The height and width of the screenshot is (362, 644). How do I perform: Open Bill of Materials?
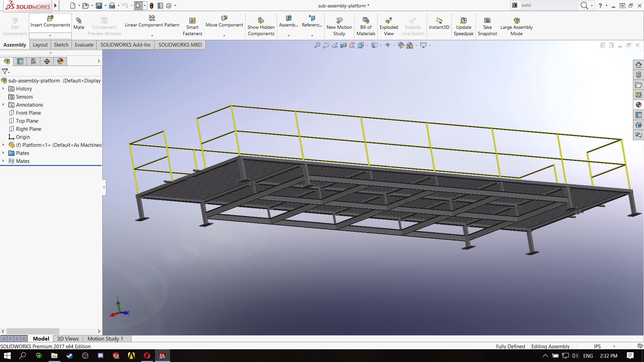pyautogui.click(x=366, y=27)
